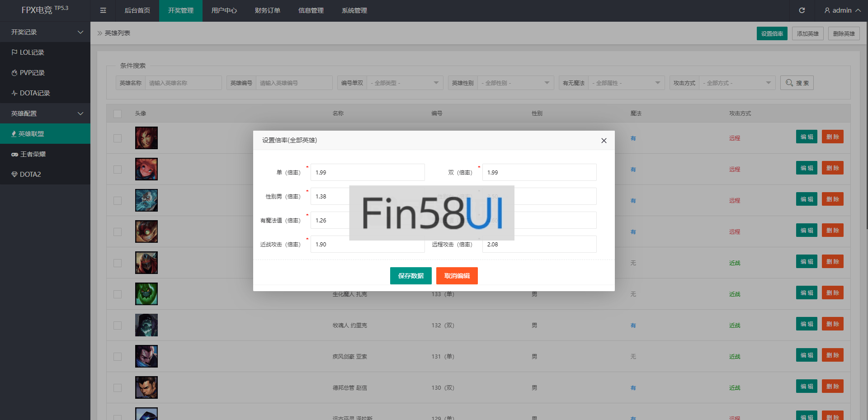
Task: Click the refresh icon in top bar
Action: tap(802, 10)
